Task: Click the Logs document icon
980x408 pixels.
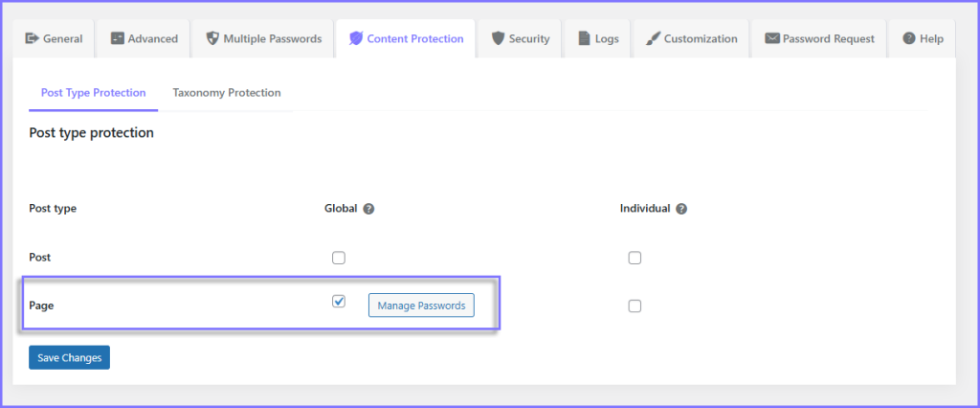Action: 584,39
